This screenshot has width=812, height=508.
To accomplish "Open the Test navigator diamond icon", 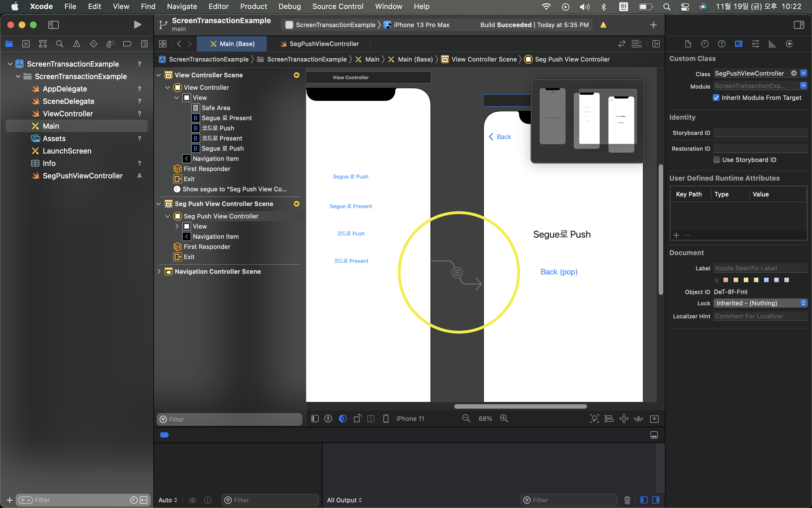I will pyautogui.click(x=93, y=44).
